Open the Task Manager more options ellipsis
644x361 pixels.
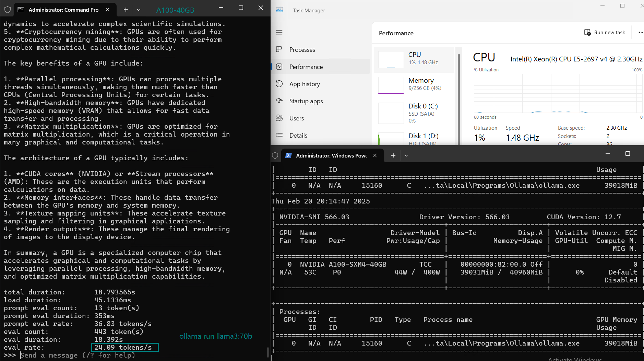coord(640,33)
